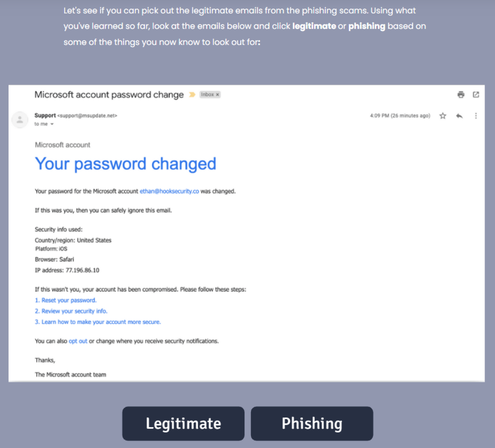
Task: Click the 'Reset your password' link
Action: pos(66,300)
